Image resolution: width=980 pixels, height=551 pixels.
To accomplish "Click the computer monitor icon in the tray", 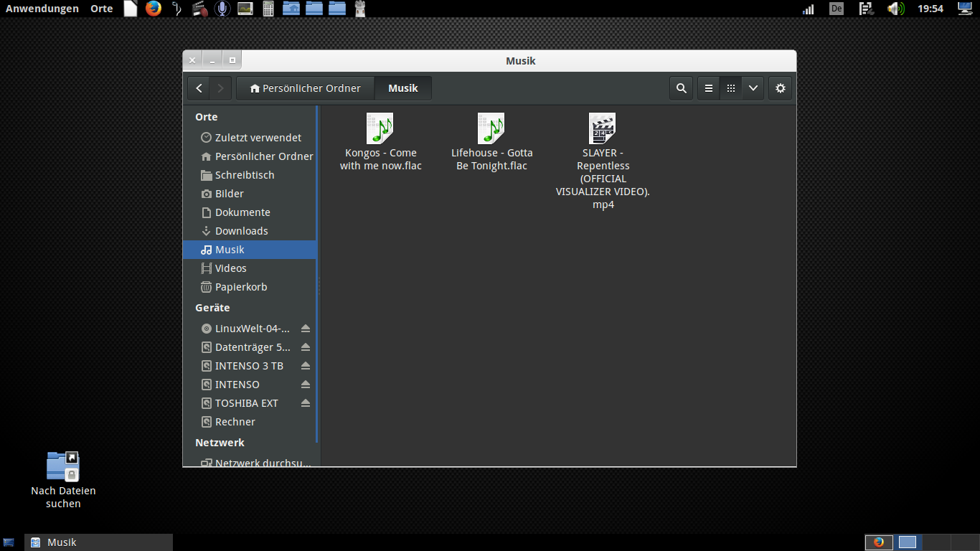I will point(965,9).
